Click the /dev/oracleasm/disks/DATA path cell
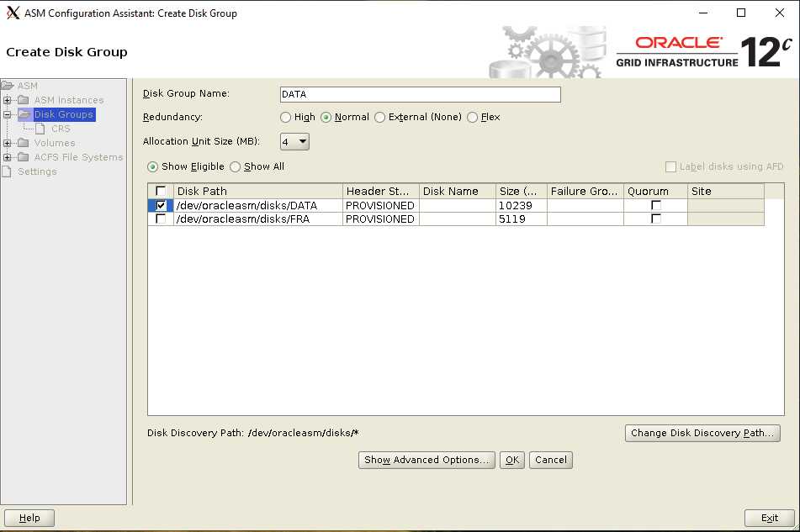 (x=258, y=205)
